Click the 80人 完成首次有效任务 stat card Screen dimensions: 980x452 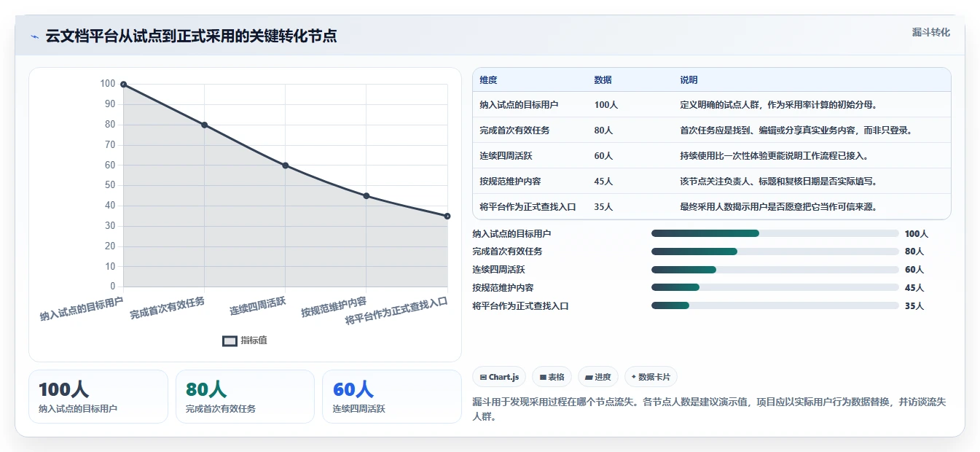click(x=245, y=397)
